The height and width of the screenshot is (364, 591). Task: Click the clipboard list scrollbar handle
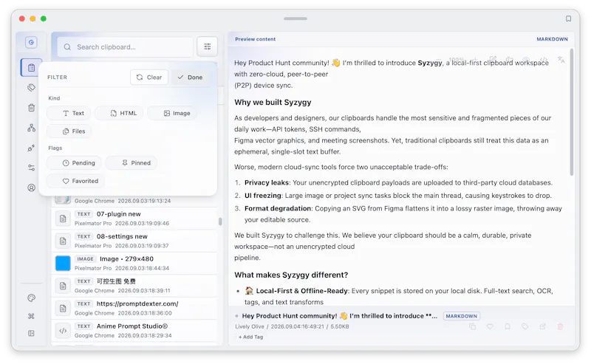point(220,222)
